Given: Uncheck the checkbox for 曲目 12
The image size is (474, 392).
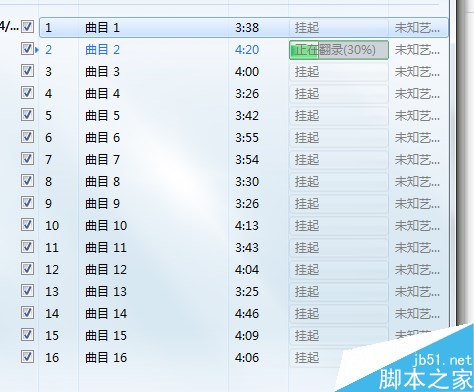Looking at the screenshot, I should [27, 268].
